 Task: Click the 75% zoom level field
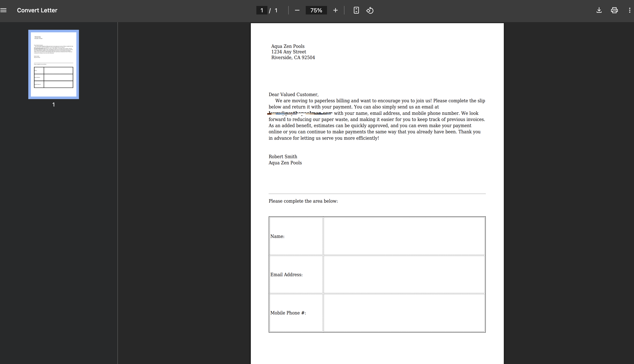pyautogui.click(x=316, y=10)
